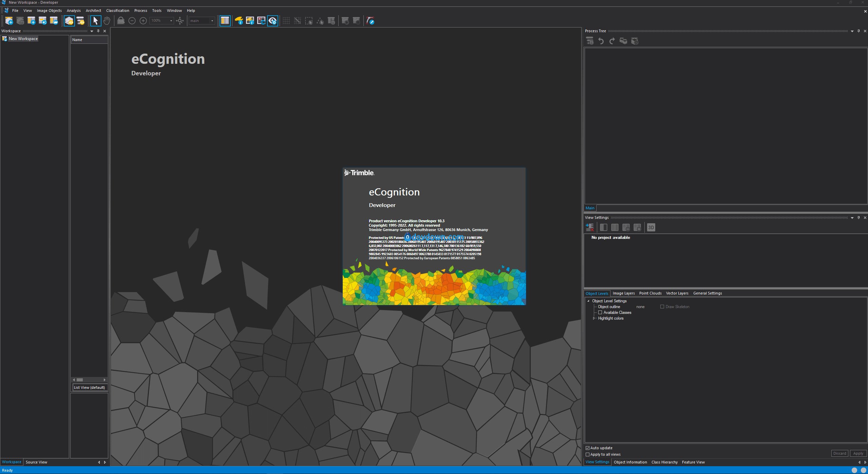The width and height of the screenshot is (868, 474).
Task: Select the hand pan tool
Action: click(107, 21)
